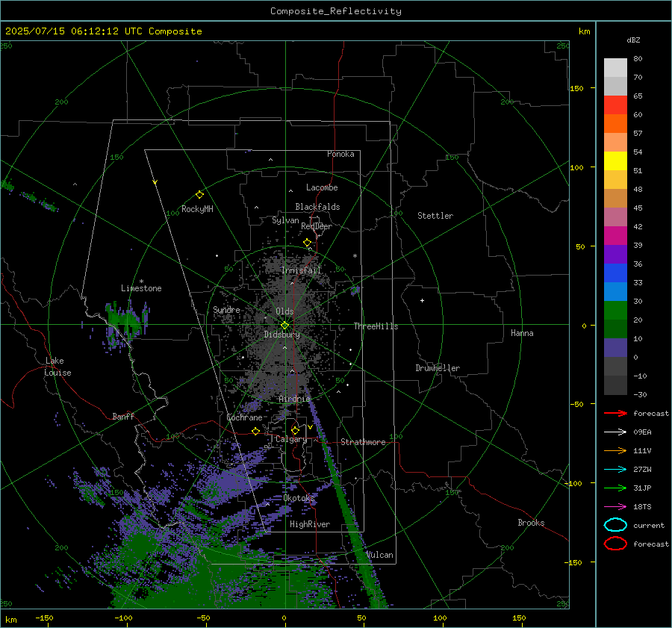Screen dimensions: 672x628
Task: Click the red forecast ellipse legend icon
Action: [x=615, y=544]
